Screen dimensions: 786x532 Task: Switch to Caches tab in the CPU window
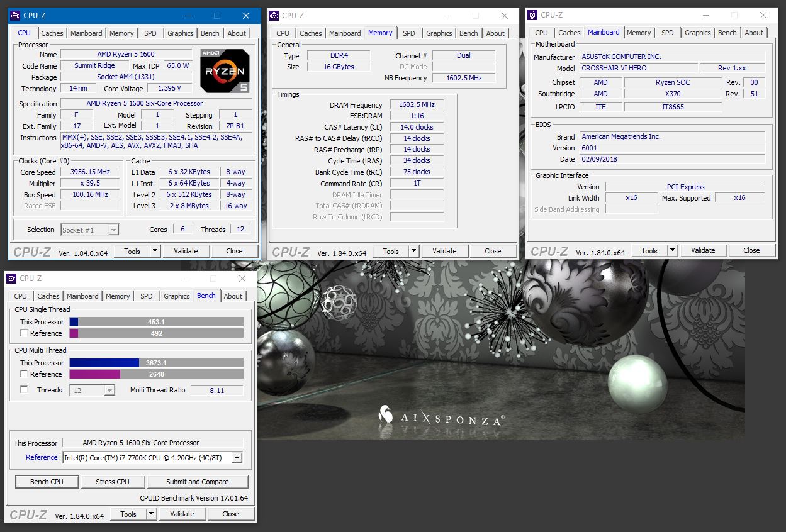(52, 33)
